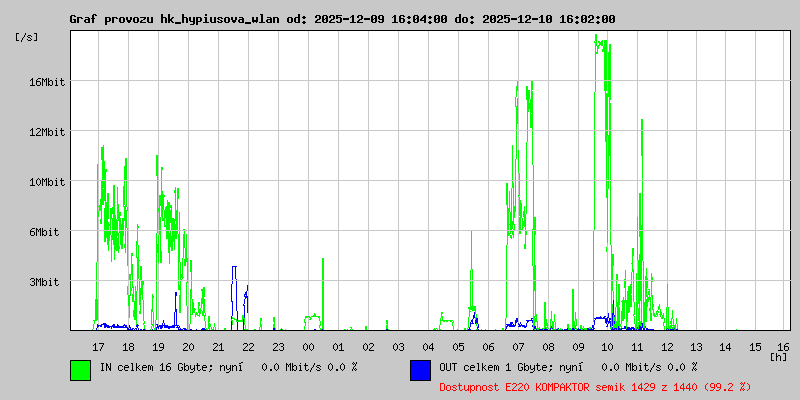Click hour label '11' on x-axis

tap(637, 347)
